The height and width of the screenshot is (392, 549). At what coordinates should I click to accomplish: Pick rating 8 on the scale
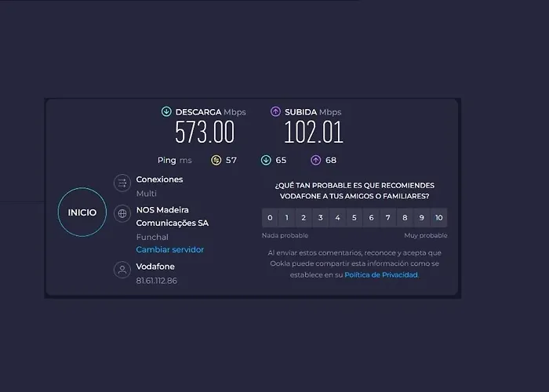click(405, 218)
